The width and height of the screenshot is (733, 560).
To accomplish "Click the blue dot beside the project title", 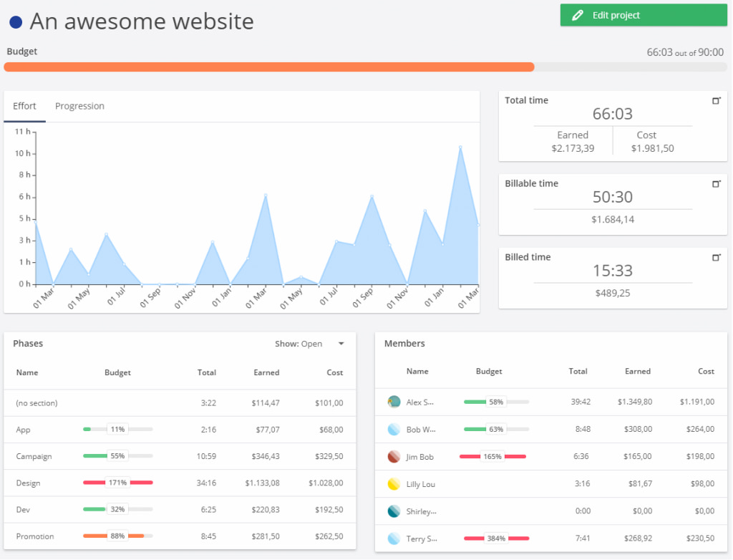I will 15,21.
